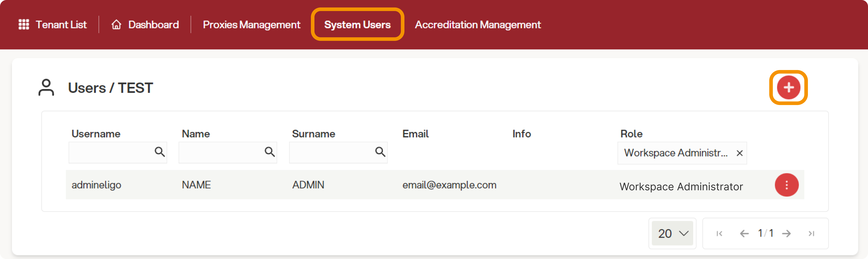Screen dimensions: 868x259
Task: Click the Dashboard home icon
Action: (x=116, y=24)
